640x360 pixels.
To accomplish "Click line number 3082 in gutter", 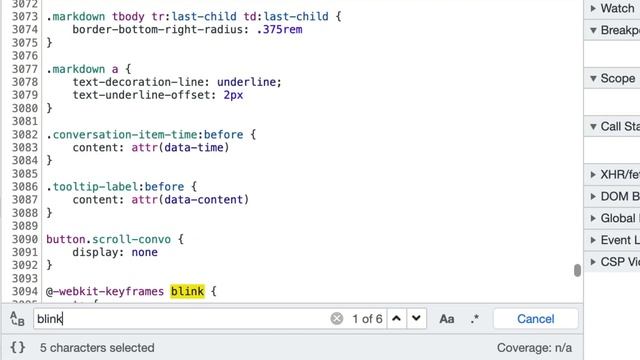I will pos(24,135).
